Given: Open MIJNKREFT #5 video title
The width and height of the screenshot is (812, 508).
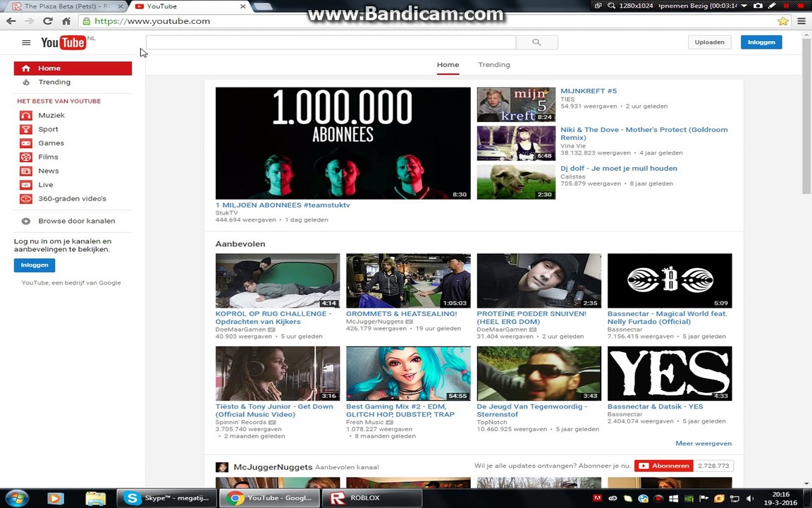Looking at the screenshot, I should click(x=589, y=91).
